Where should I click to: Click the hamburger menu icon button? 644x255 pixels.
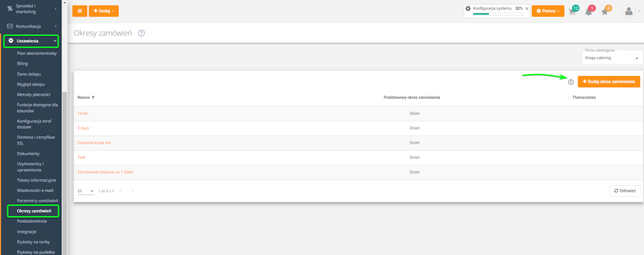(x=79, y=11)
